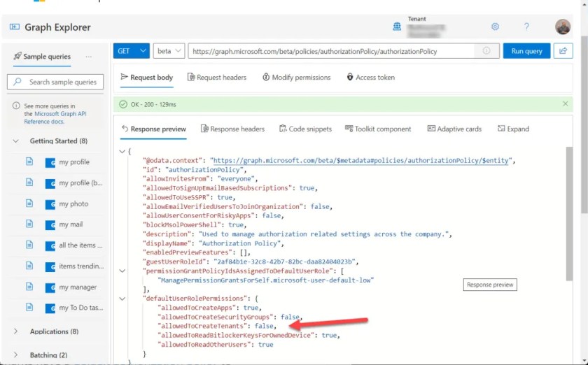Open the Code snippets tab
Screen dimensions: 588x365
point(306,129)
